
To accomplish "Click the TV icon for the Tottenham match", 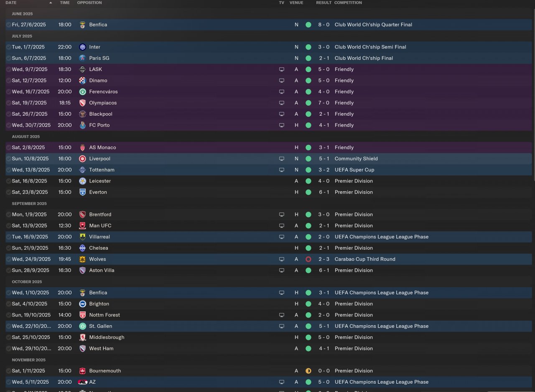I will point(282,170).
